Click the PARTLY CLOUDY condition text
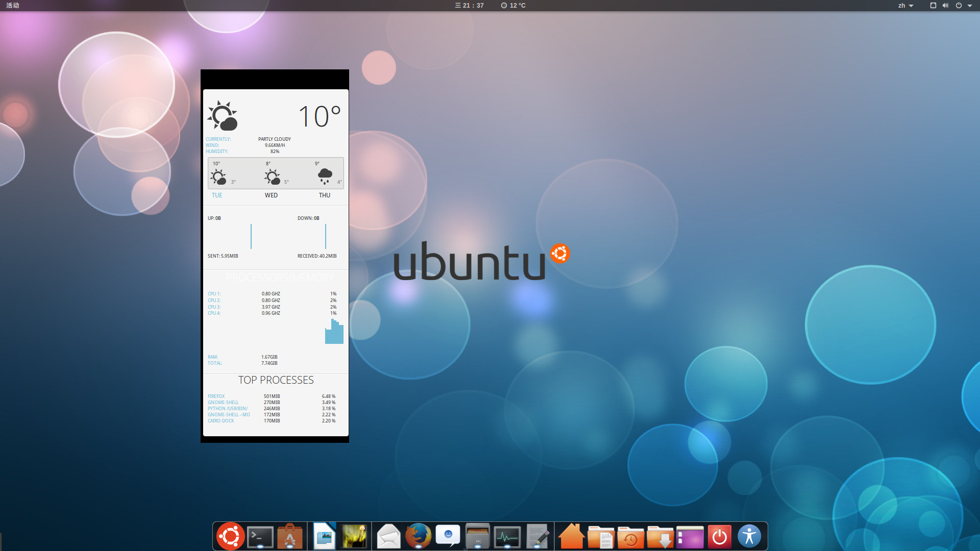Image resolution: width=980 pixels, height=551 pixels. tap(275, 139)
